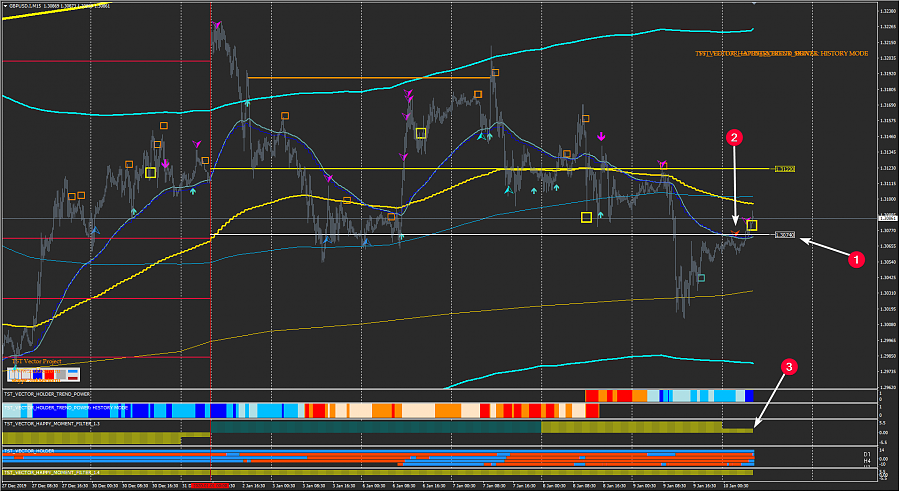Click the teal square marker near the 9 Jan low
The width and height of the screenshot is (900, 492).
701,278
